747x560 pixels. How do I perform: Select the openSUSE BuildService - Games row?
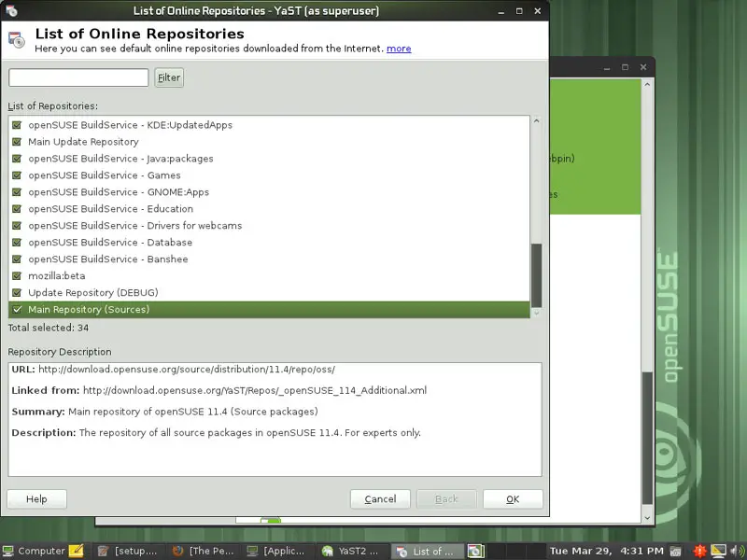[269, 175]
